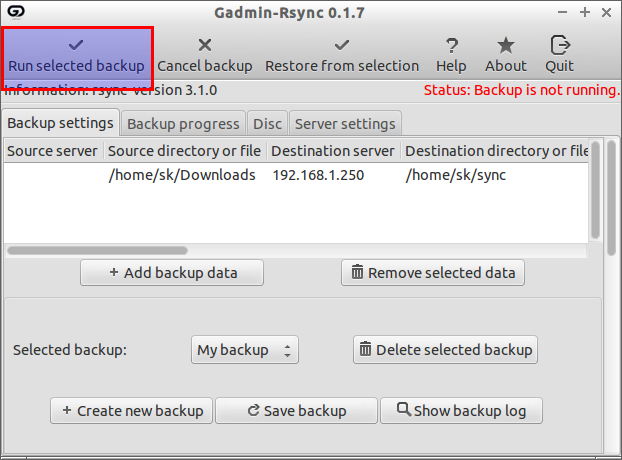Image resolution: width=622 pixels, height=460 pixels.
Task: Click the trash icon on Delete selected backup
Action: 365,349
